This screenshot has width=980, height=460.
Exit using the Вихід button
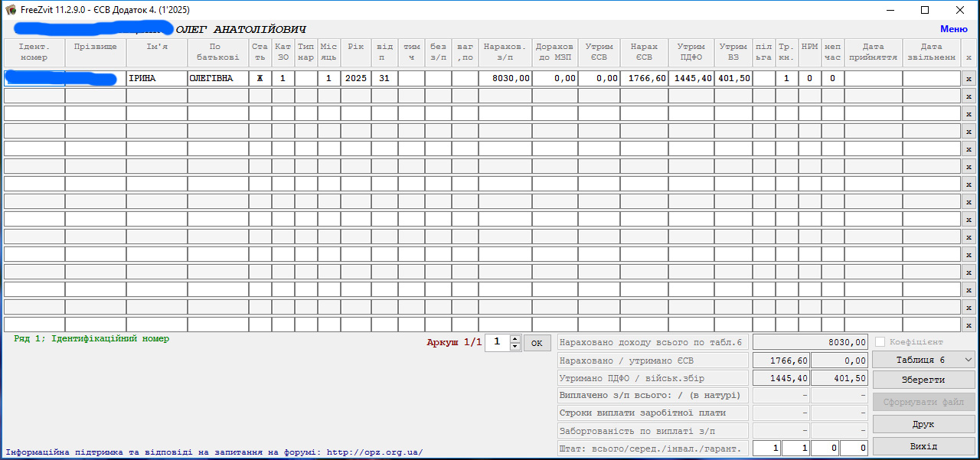924,446
